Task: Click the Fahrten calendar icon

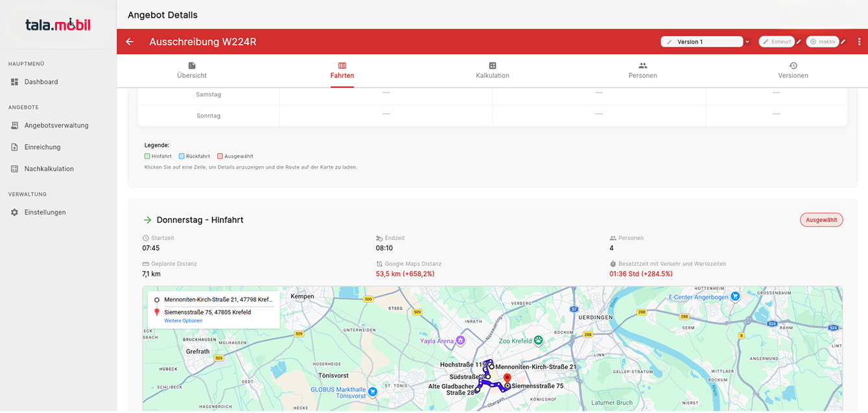Action: point(342,65)
